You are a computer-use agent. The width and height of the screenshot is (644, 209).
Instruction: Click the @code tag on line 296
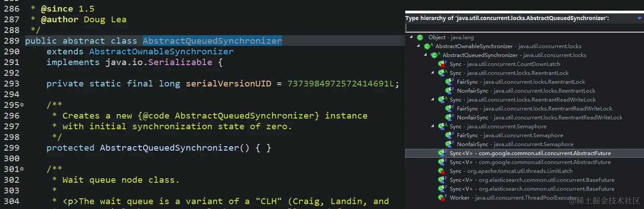coord(156,116)
